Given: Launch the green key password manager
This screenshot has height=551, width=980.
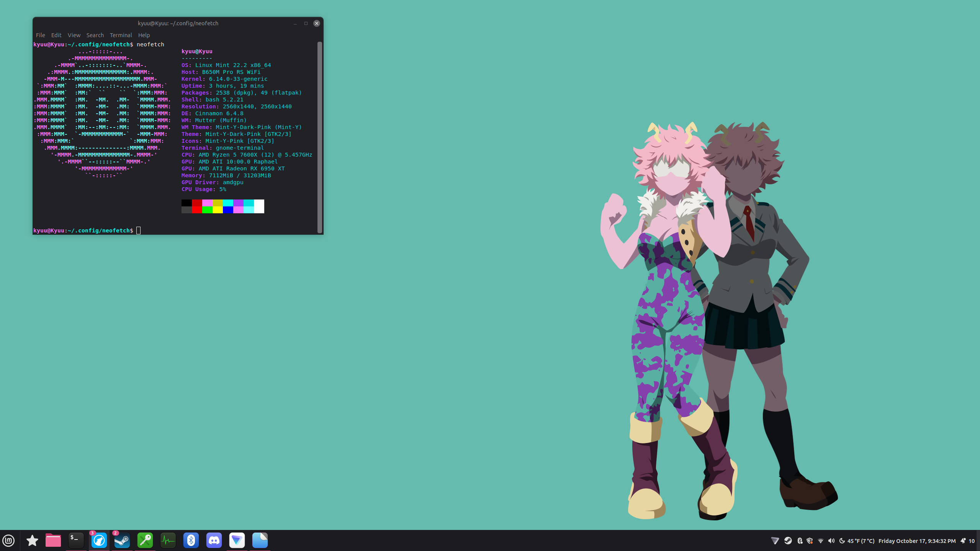Looking at the screenshot, I should [x=145, y=540].
